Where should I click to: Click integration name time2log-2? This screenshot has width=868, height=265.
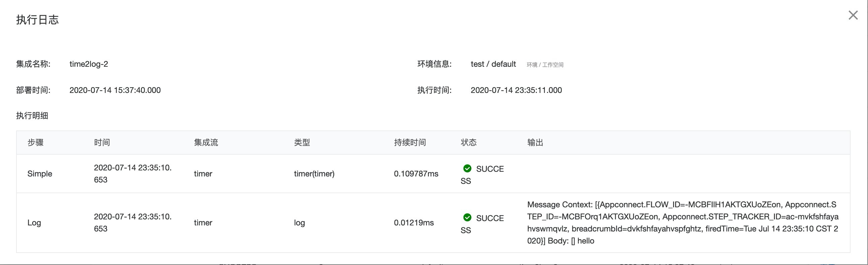(x=89, y=64)
